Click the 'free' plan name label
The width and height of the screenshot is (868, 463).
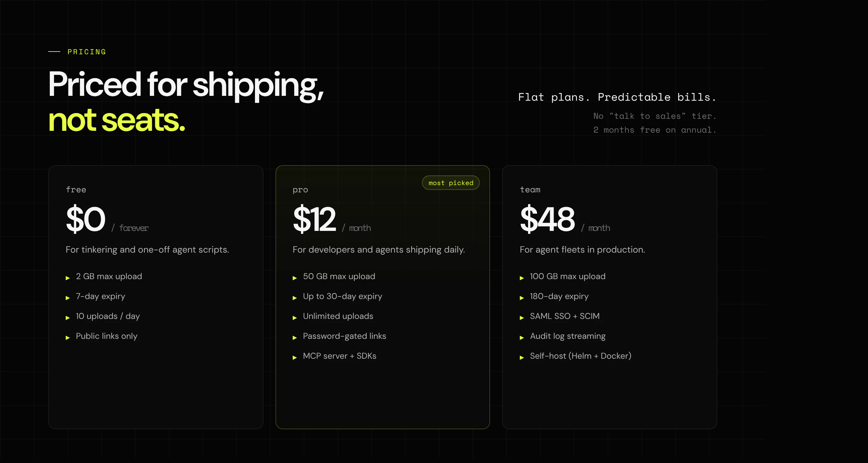pyautogui.click(x=76, y=189)
